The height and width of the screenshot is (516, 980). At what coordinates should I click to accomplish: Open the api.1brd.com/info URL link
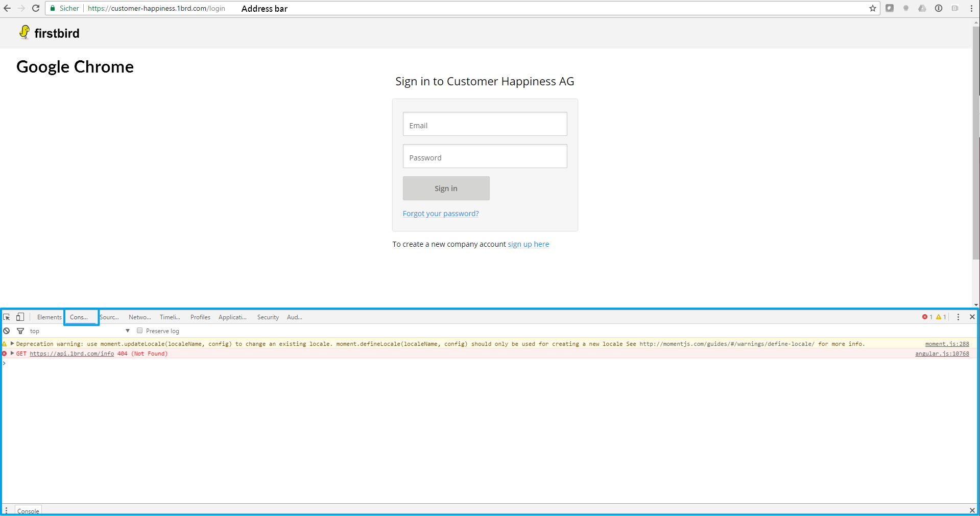pyautogui.click(x=72, y=354)
